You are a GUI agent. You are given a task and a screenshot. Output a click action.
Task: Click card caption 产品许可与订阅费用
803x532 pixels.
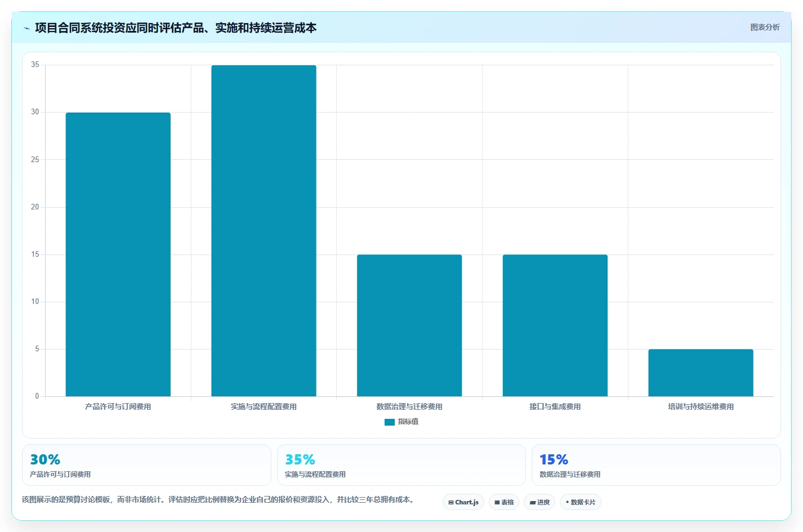(60, 475)
